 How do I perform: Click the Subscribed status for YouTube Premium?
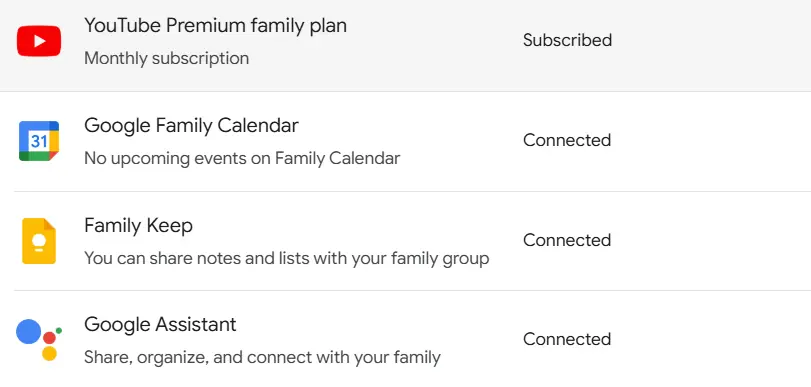[x=567, y=40]
